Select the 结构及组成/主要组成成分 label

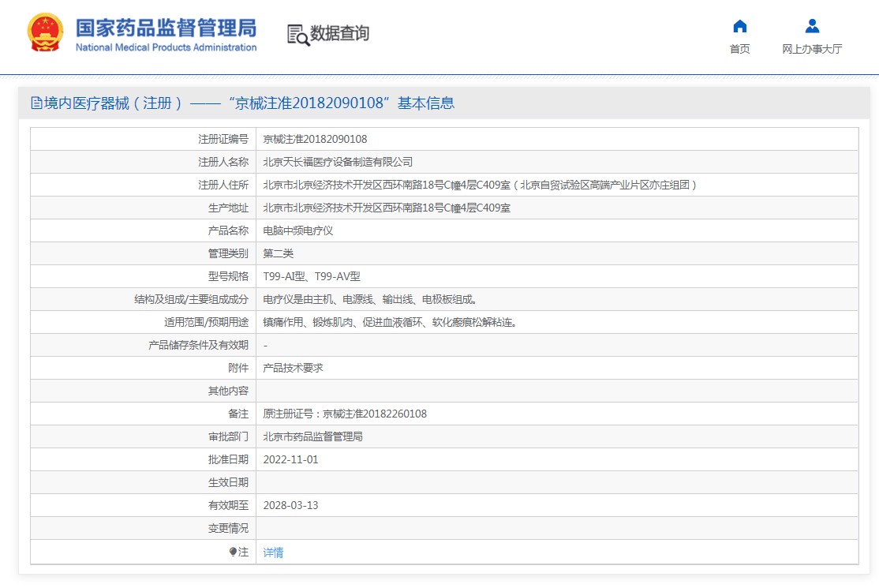(x=191, y=299)
